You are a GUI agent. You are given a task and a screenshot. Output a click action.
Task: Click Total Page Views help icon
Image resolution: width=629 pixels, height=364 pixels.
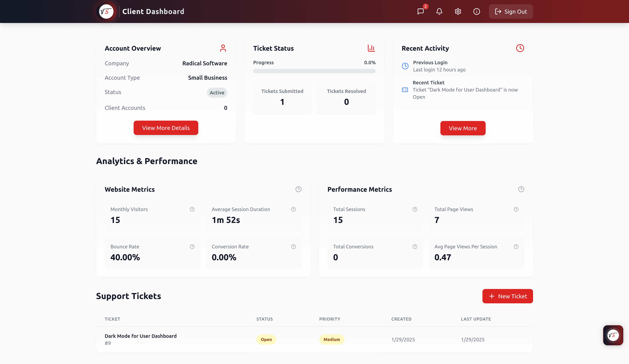(516, 209)
